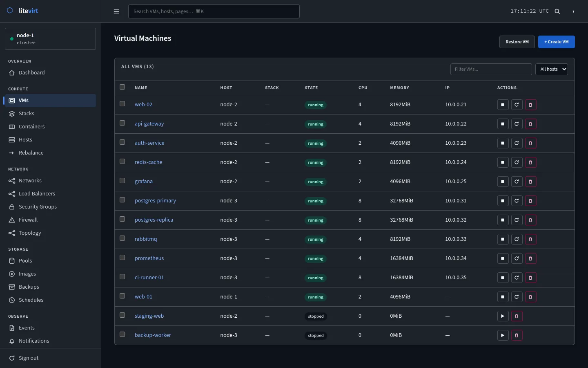Delete the backup-worker VM
Screen dimensions: 588x368
click(x=517, y=335)
